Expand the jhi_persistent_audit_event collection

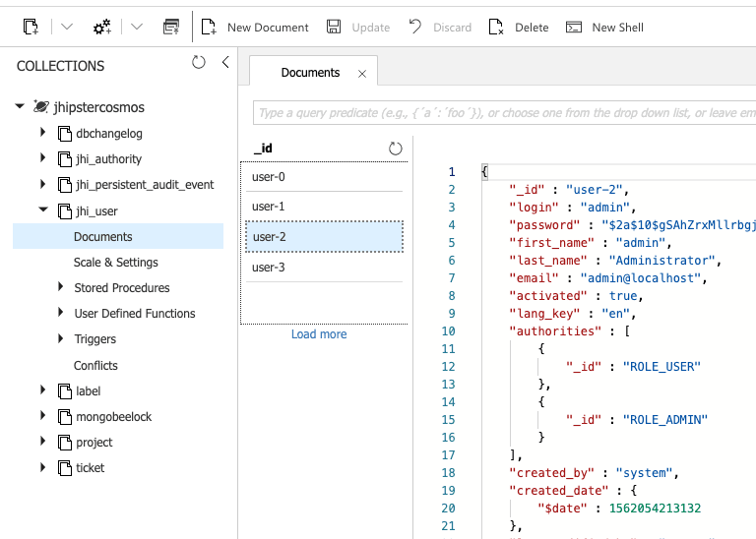click(43, 184)
